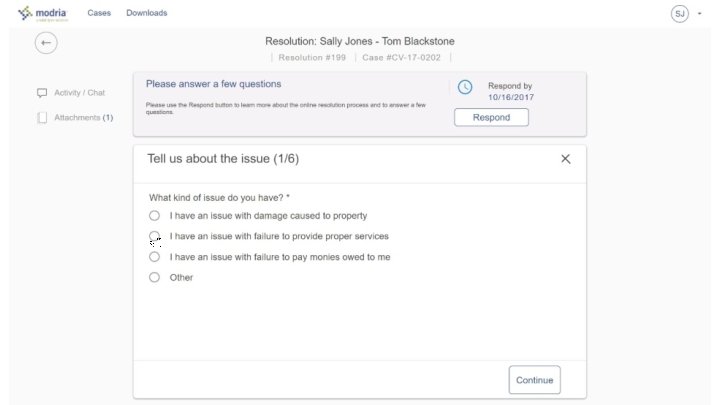
Task: Open the Activity / Chat section
Action: tap(79, 93)
